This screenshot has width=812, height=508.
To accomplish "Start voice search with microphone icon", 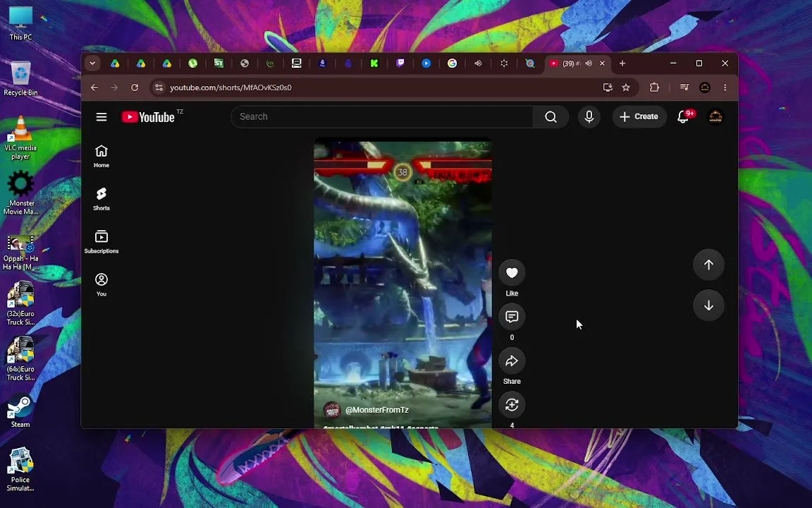I will [589, 116].
